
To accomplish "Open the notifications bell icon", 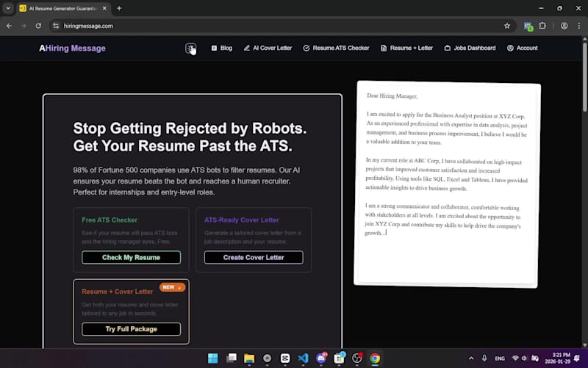I will 578,358.
